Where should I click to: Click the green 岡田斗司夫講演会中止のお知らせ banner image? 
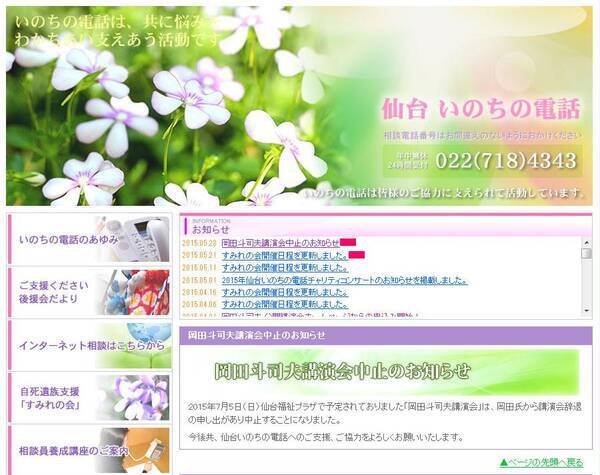(x=384, y=372)
